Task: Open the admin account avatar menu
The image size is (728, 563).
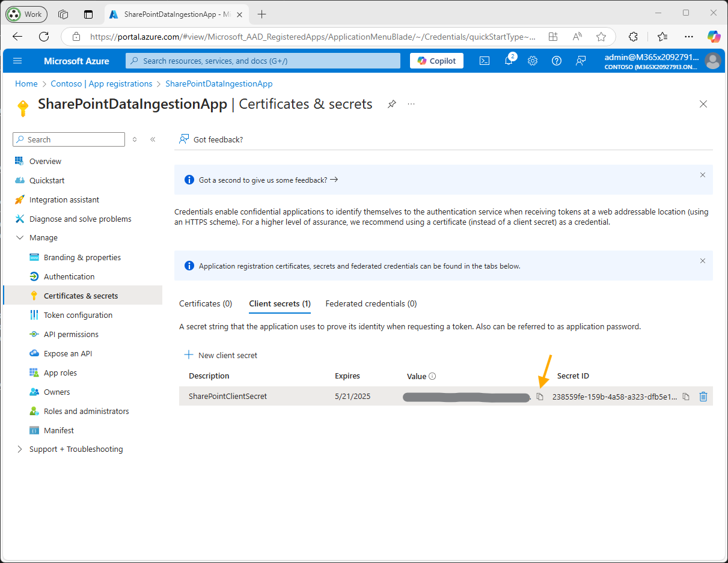Action: click(x=713, y=61)
